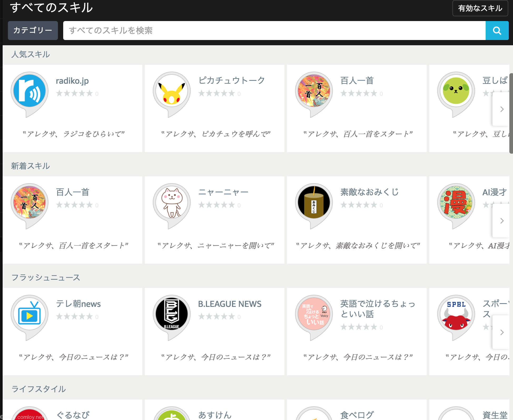Open the ニャーニャー title link
Image resolution: width=513 pixels, height=420 pixels.
(223, 192)
